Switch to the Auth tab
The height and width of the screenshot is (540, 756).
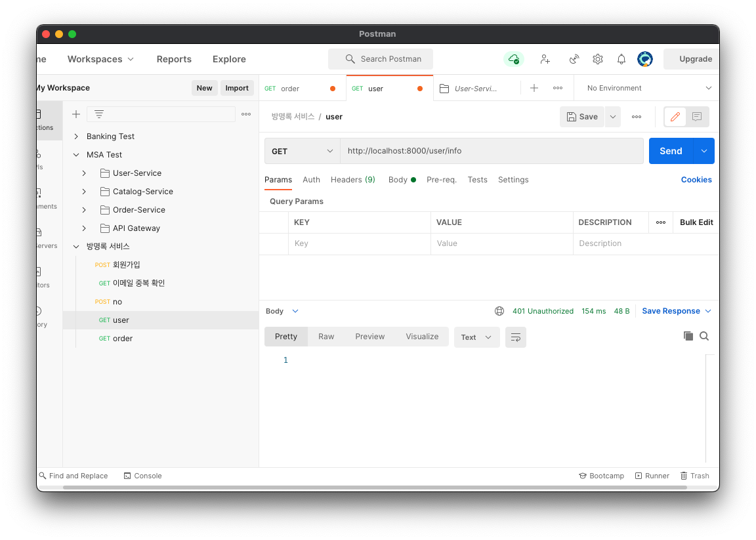point(311,179)
